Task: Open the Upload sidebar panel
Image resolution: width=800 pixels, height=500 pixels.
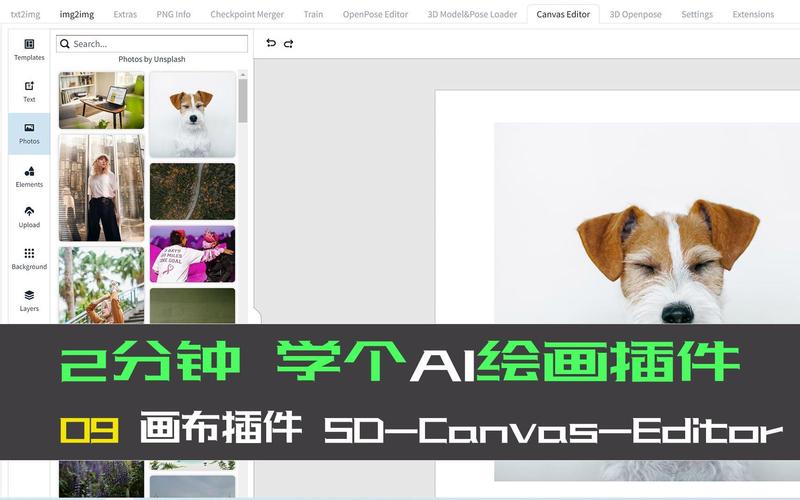Action: 29,217
